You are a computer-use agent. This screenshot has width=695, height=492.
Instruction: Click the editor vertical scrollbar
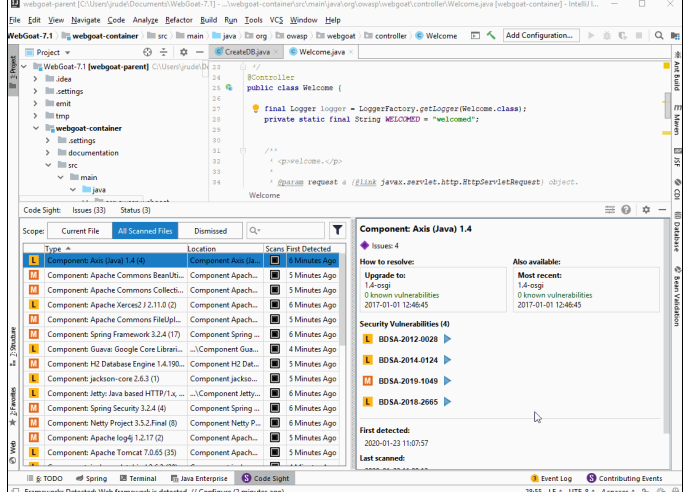pos(668,105)
